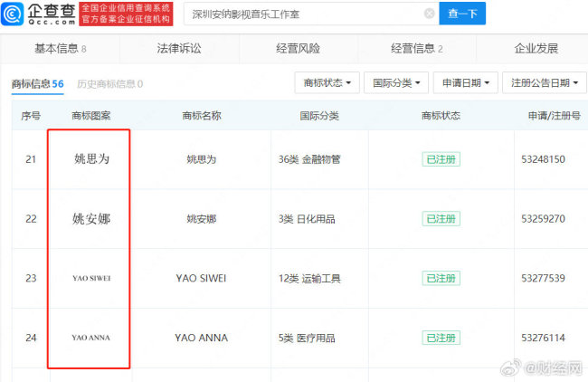Clear the search box with the X icon
The height and width of the screenshot is (382, 588).
pyautogui.click(x=429, y=14)
